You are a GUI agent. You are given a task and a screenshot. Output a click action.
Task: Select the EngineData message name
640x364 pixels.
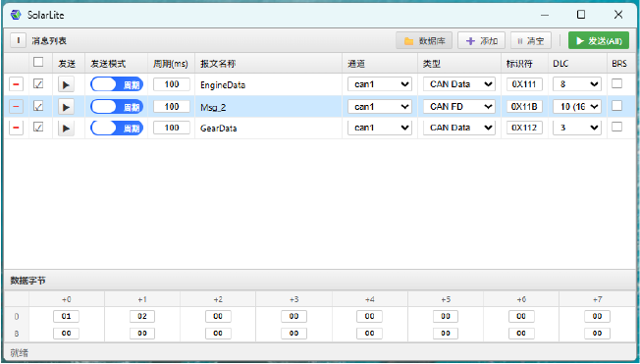223,85
